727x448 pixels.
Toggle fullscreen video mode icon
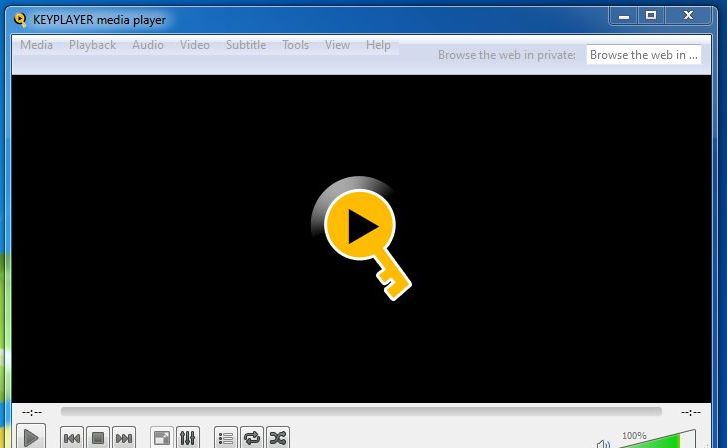coord(162,438)
